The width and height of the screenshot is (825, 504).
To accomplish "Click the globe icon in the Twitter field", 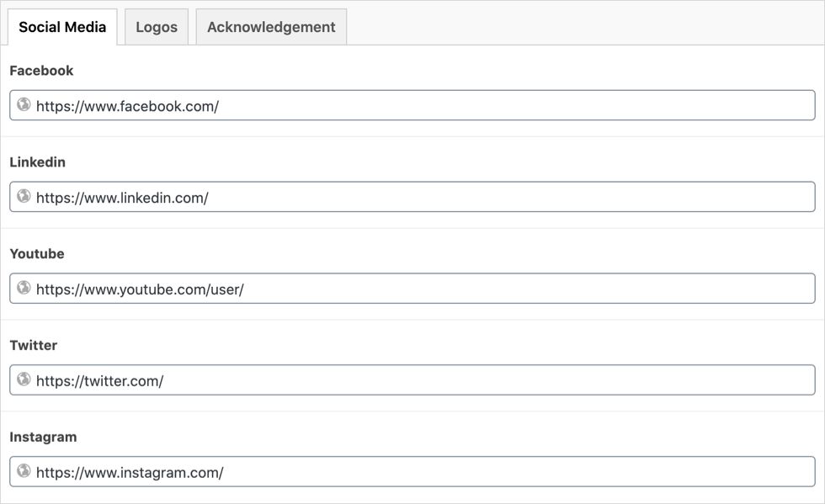I will click(23, 380).
